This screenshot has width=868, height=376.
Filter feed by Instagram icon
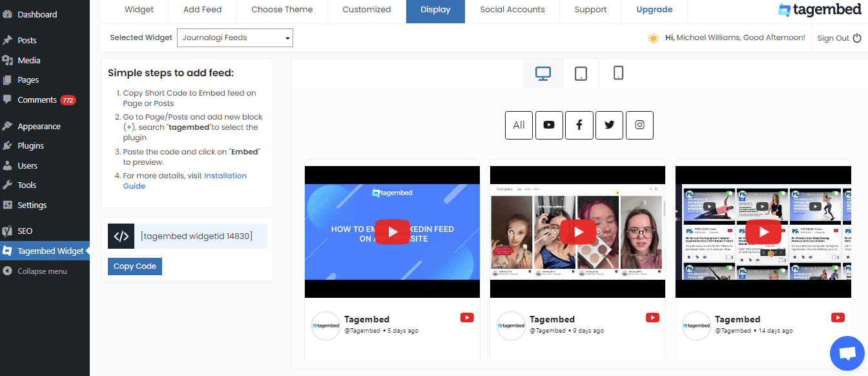click(639, 125)
